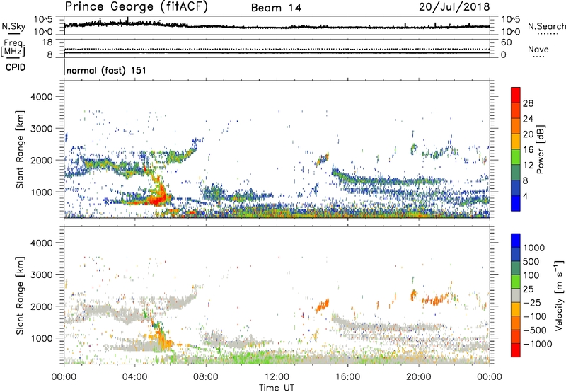The image size is (566, 392).
Task: Click the 'CPID' row label
Action: [16, 67]
